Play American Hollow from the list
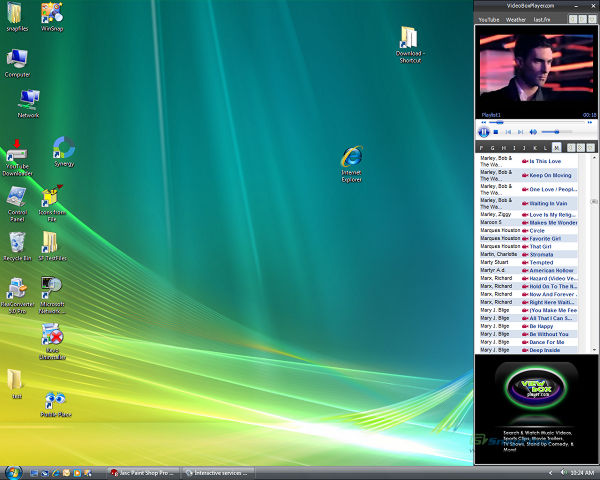This screenshot has width=600, height=480. [551, 271]
